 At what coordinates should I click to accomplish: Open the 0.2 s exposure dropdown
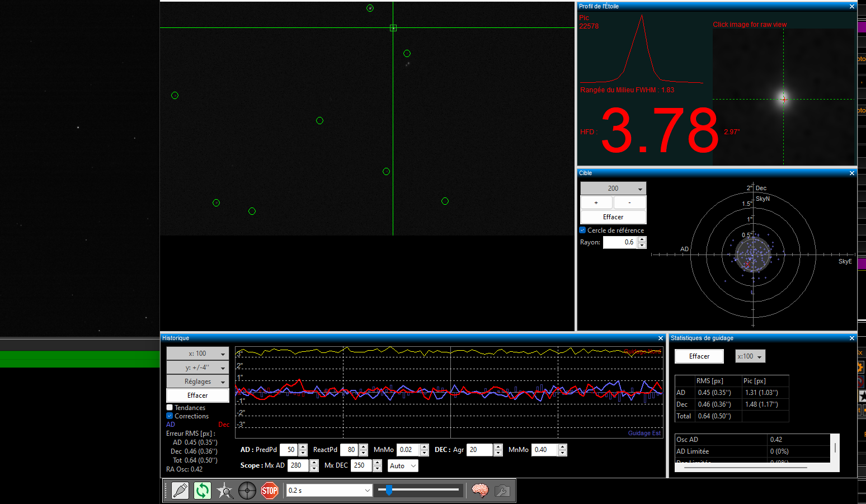click(x=329, y=491)
